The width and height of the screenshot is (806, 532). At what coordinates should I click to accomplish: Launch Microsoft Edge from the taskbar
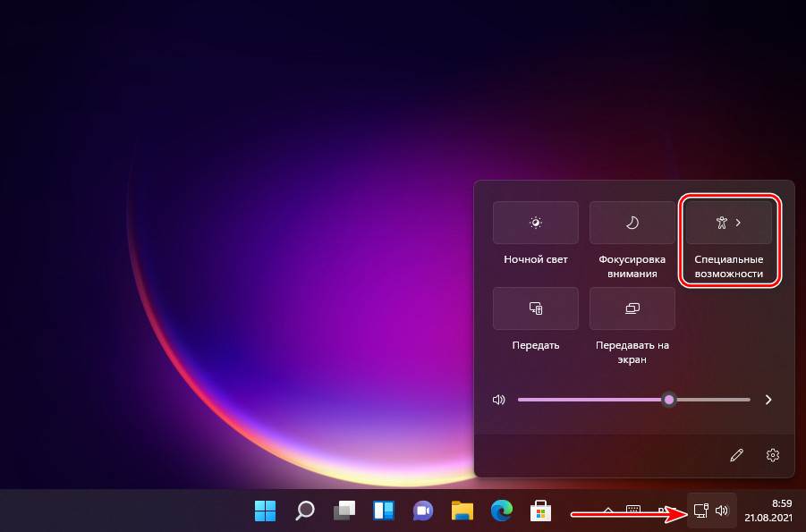502,511
